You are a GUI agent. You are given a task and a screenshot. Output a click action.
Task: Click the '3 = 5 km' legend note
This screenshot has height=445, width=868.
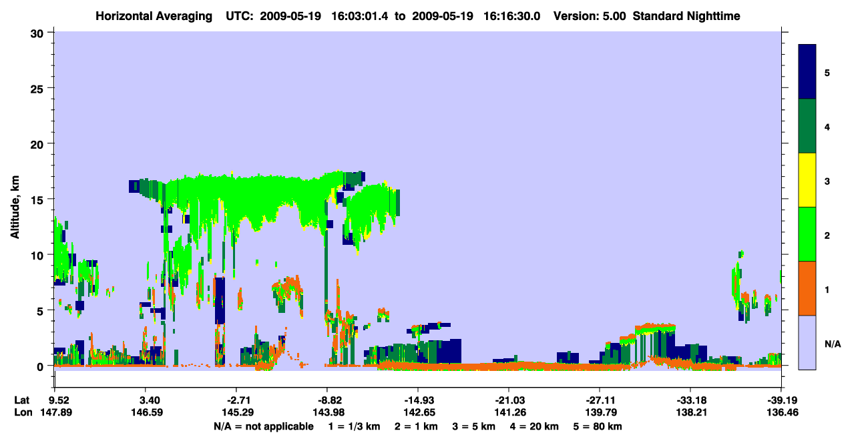[475, 426]
